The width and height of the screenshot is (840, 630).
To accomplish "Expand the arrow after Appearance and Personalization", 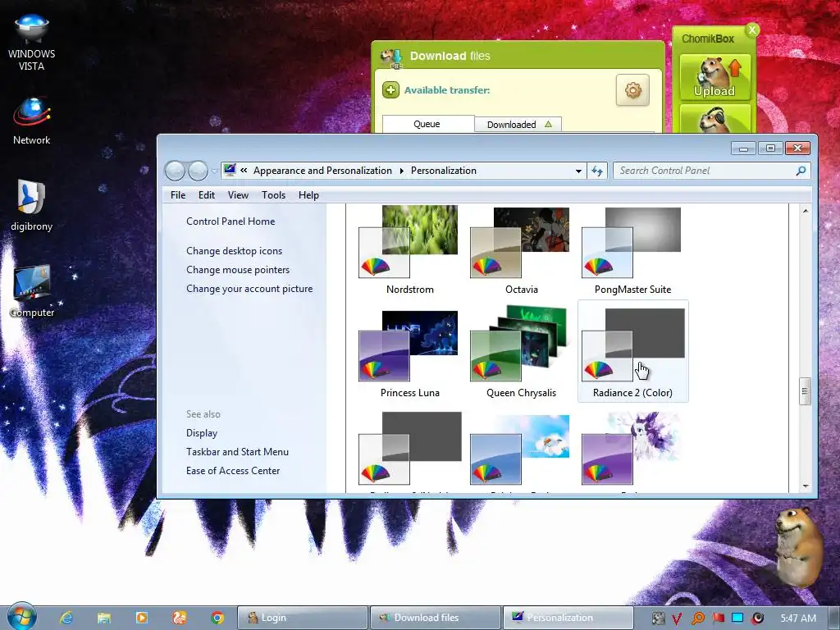I will pyautogui.click(x=402, y=171).
